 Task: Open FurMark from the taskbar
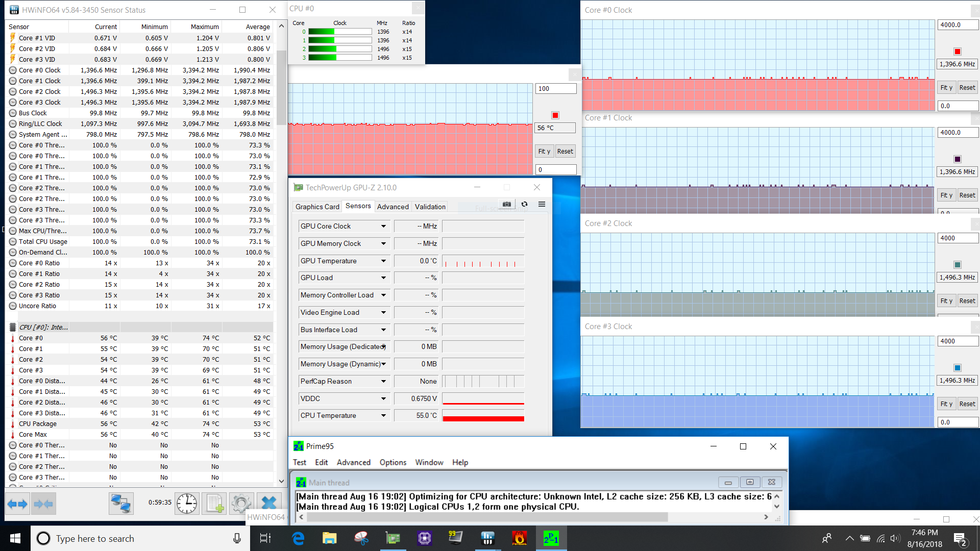pyautogui.click(x=519, y=538)
